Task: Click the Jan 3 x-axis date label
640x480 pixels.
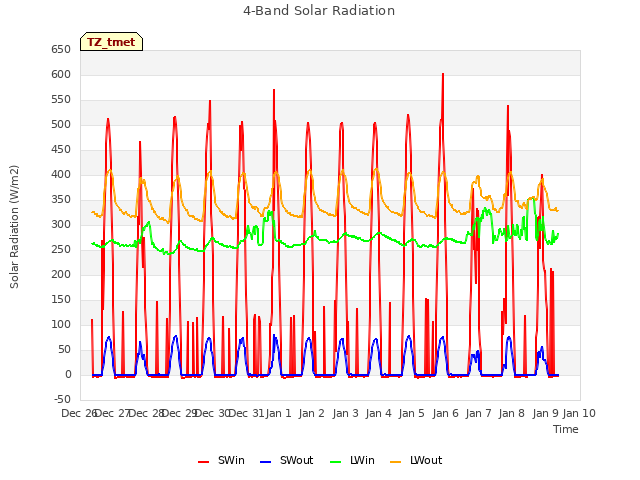Action: pos(345,413)
